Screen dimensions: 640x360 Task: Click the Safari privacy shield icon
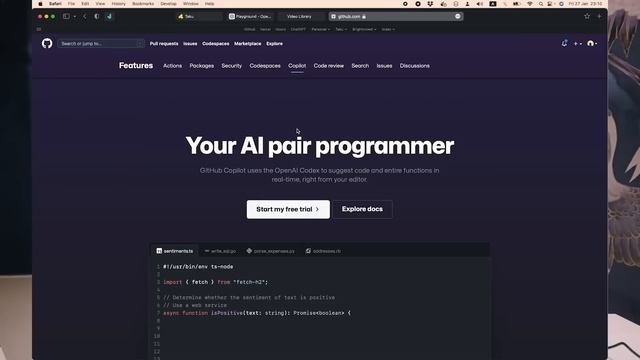(x=97, y=16)
